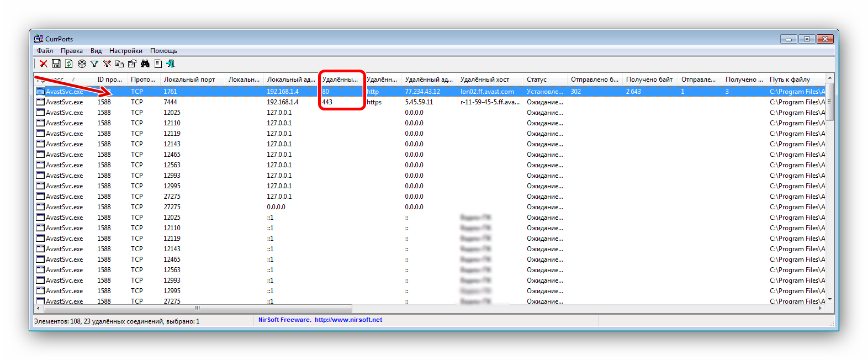Click the sent bytes value '302'
The width and height of the screenshot is (868, 360).
(576, 92)
